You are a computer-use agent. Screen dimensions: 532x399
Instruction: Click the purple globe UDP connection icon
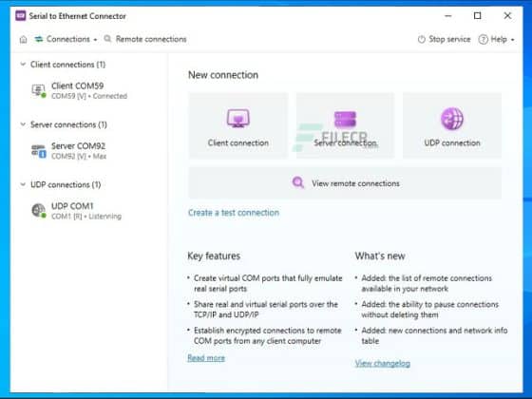click(452, 119)
